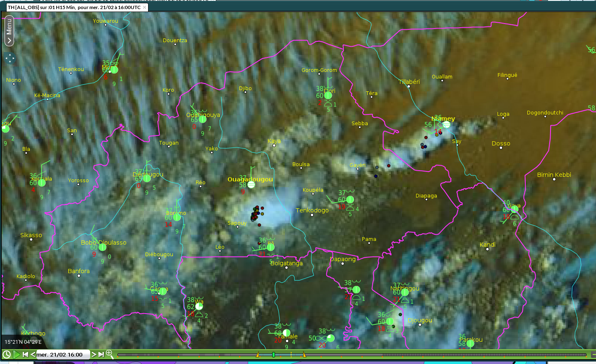Viewport: 596px width, 364px height.
Task: Select the green handle on the timeline slider
Action: click(273, 354)
